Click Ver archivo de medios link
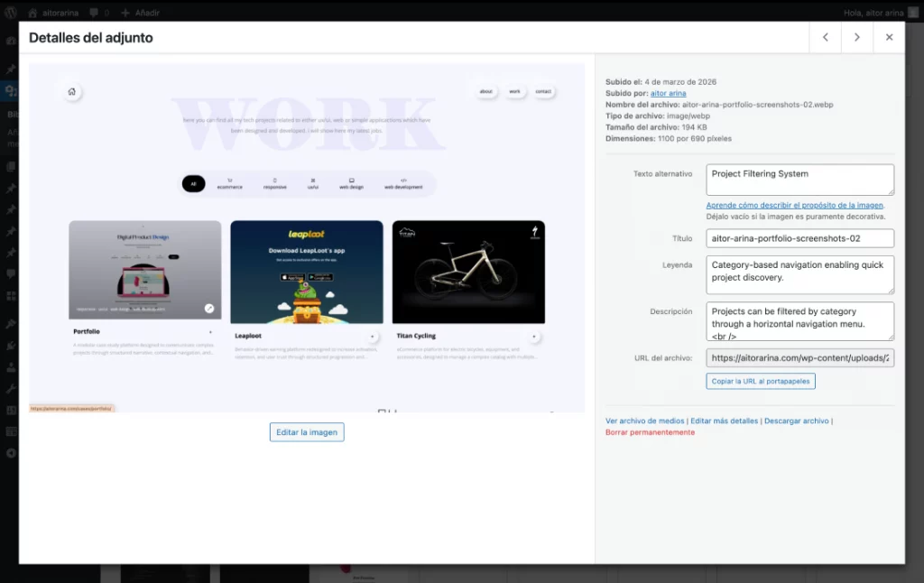924x583 pixels. (x=644, y=421)
